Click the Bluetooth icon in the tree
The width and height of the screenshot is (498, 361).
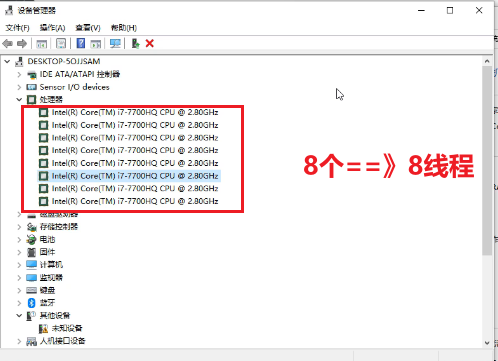32,303
